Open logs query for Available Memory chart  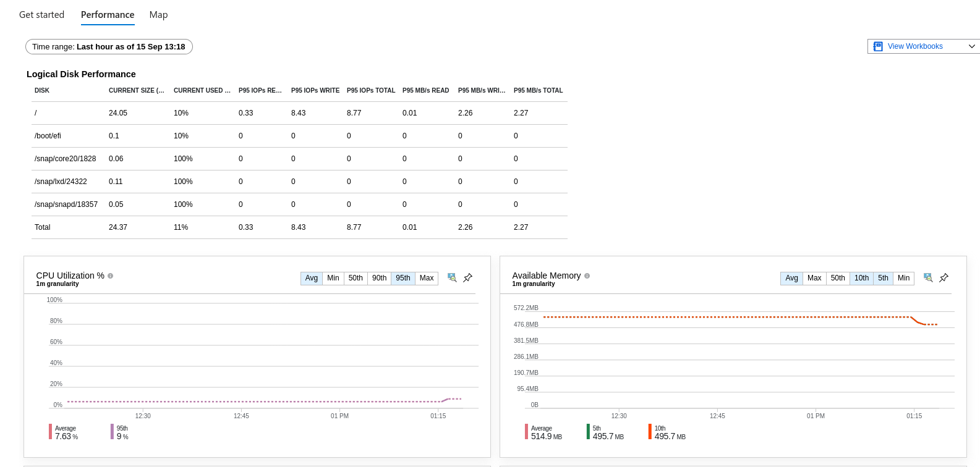[928, 278]
